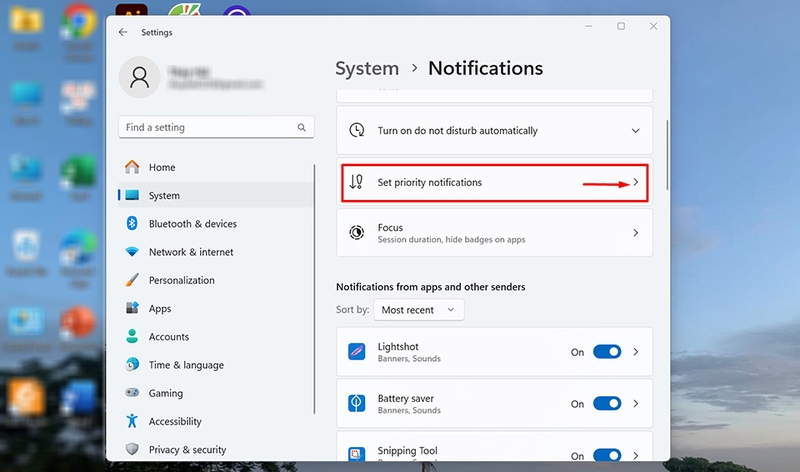Screen dimensions: 800x472
Task: Maximize the Settings window
Action: point(621,26)
